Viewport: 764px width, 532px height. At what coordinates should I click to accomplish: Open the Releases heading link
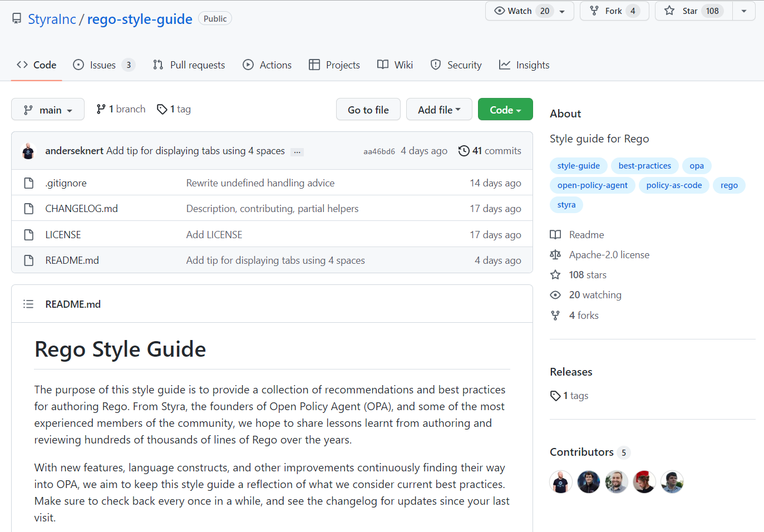pyautogui.click(x=571, y=372)
